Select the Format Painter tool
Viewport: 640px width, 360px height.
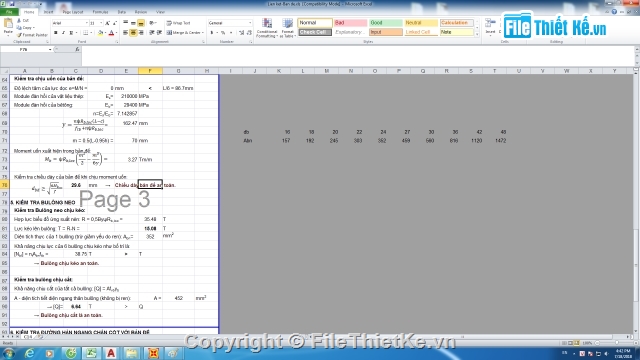(32, 35)
